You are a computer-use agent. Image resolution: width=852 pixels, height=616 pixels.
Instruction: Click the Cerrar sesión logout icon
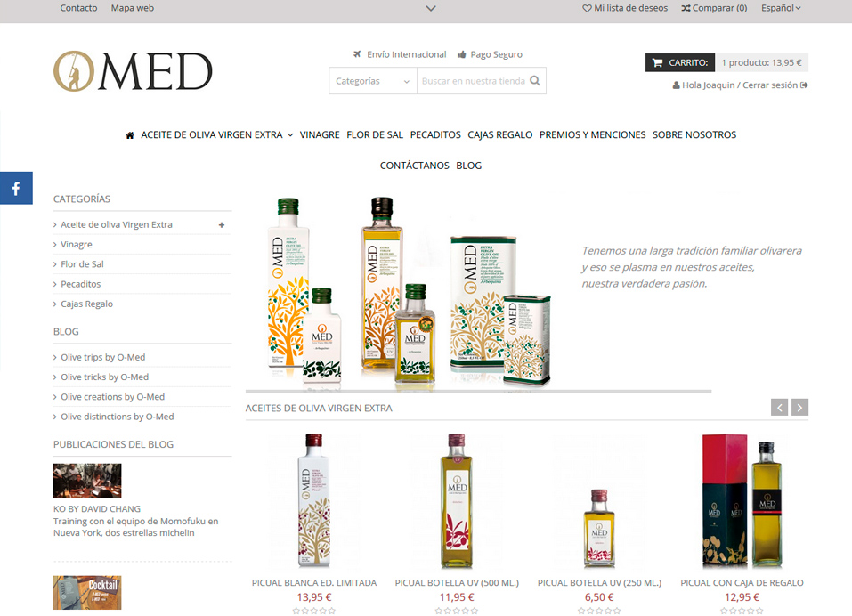coord(804,85)
